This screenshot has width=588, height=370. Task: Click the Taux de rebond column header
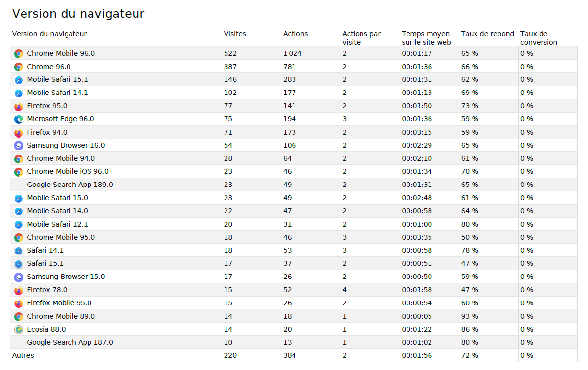(x=487, y=34)
